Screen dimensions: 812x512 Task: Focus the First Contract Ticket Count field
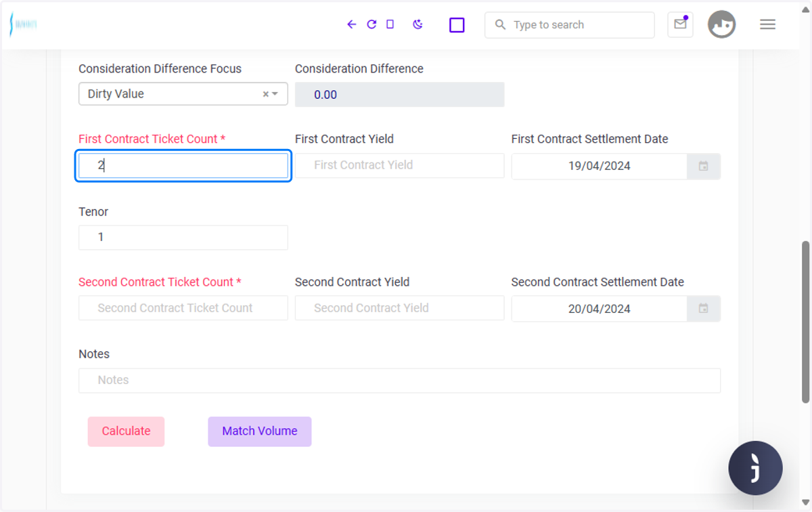[x=183, y=166]
